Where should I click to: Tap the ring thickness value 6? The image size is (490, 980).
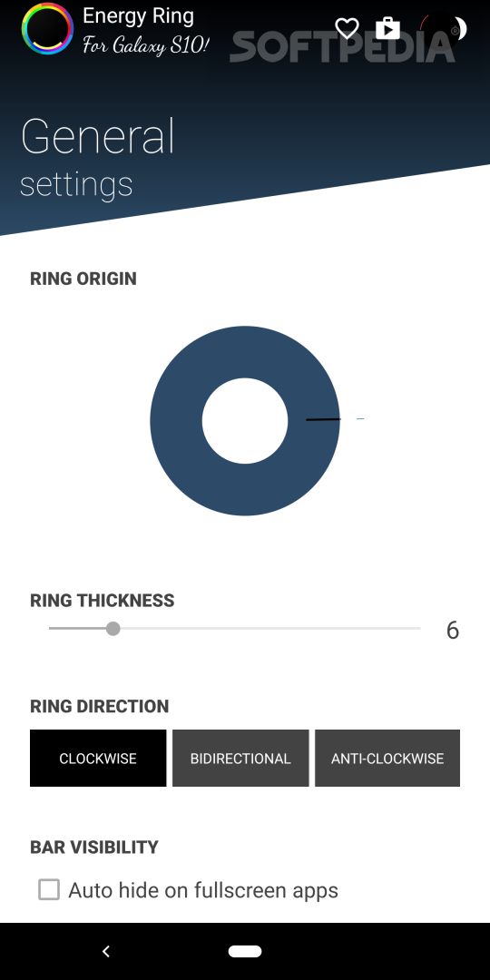tap(453, 630)
